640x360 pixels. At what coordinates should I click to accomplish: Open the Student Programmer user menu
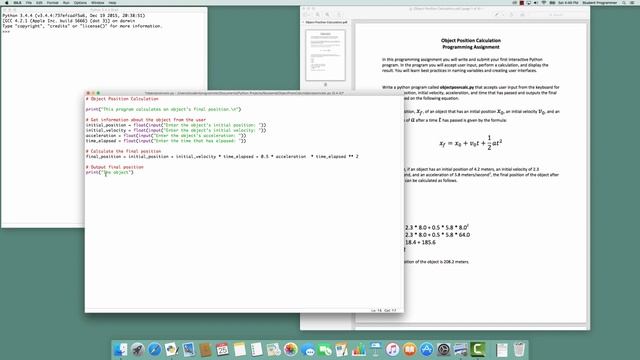[600, 2]
